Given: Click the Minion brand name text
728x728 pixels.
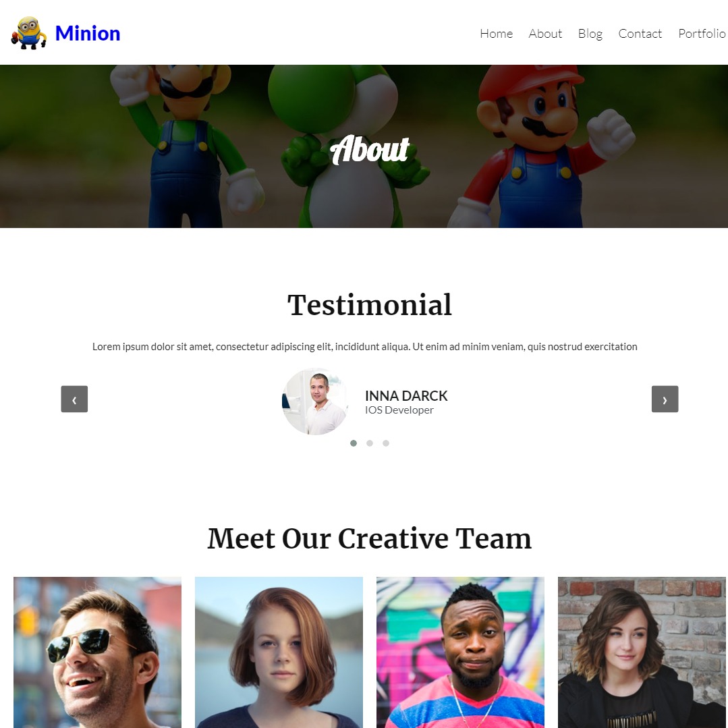Looking at the screenshot, I should pyautogui.click(x=88, y=34).
